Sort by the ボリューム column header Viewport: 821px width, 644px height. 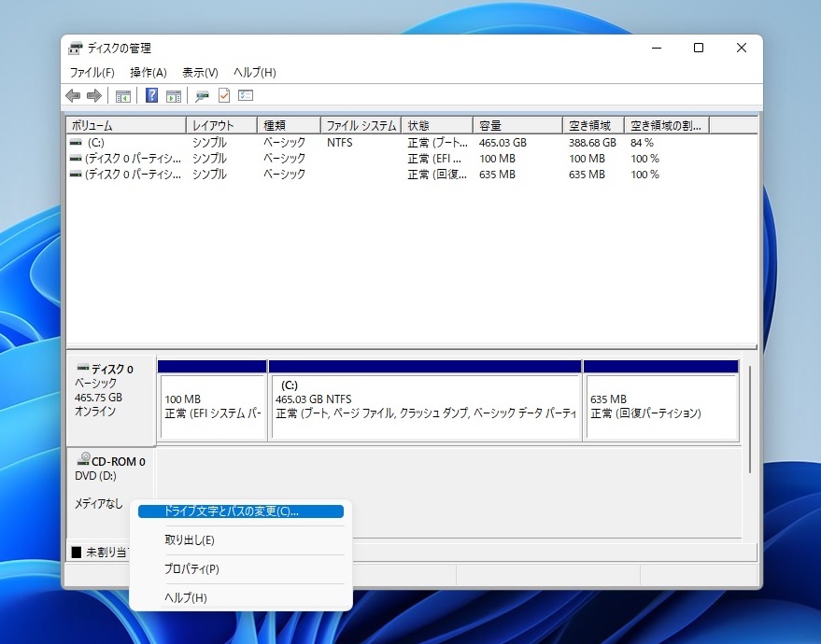point(126,126)
